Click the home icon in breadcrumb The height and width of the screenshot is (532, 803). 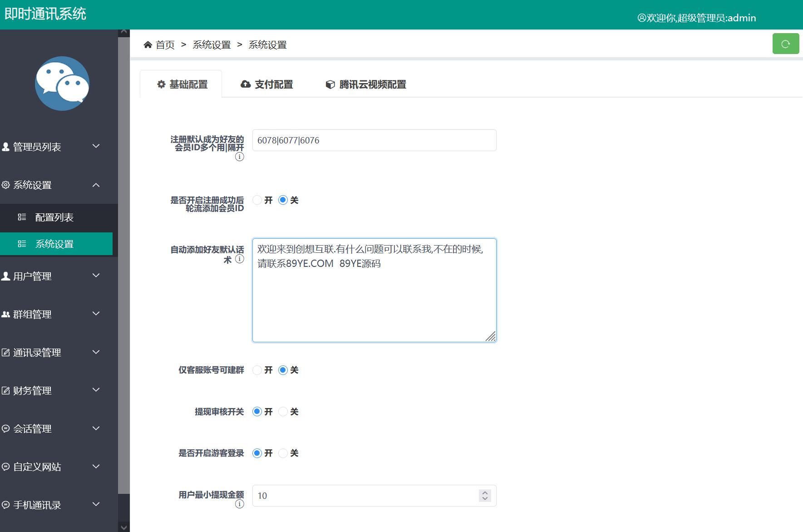coord(148,44)
